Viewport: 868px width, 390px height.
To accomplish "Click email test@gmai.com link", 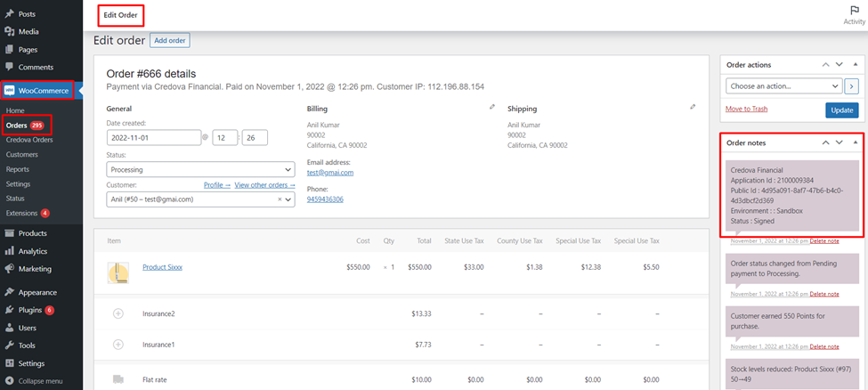I will (330, 172).
